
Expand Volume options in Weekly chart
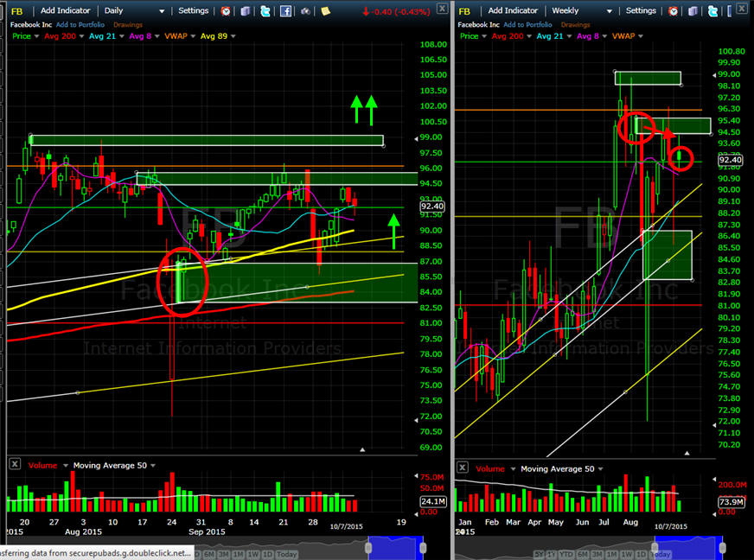tap(513, 469)
